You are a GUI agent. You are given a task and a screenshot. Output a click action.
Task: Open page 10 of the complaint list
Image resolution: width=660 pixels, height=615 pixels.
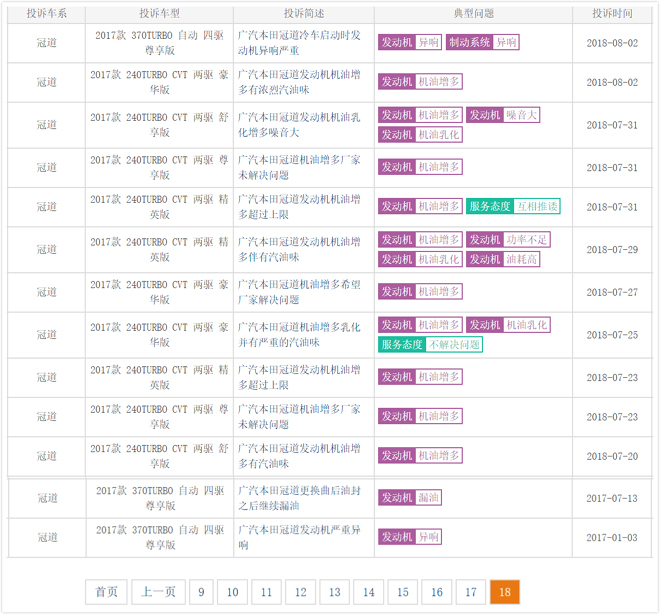[x=232, y=592]
